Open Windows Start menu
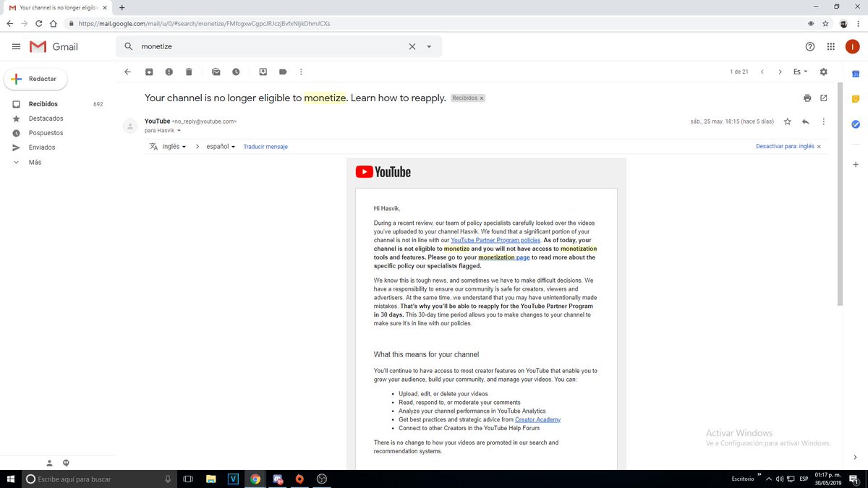 tap(11, 479)
